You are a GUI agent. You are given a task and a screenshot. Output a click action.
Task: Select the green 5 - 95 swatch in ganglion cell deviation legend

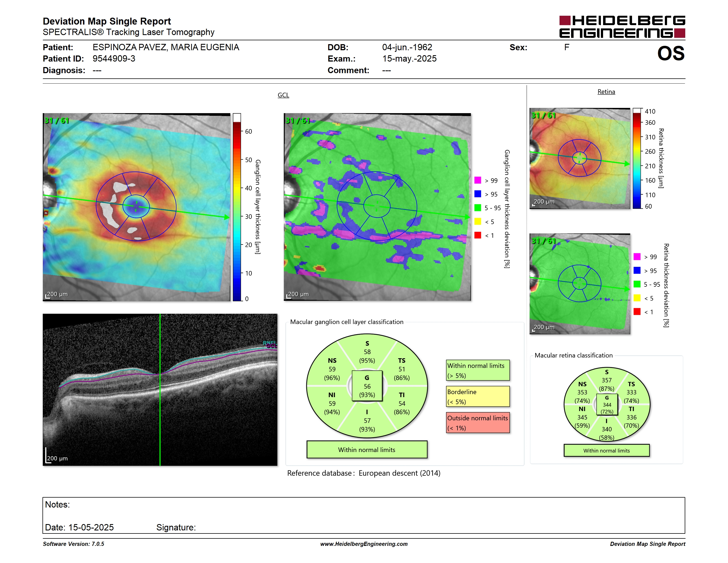click(478, 208)
